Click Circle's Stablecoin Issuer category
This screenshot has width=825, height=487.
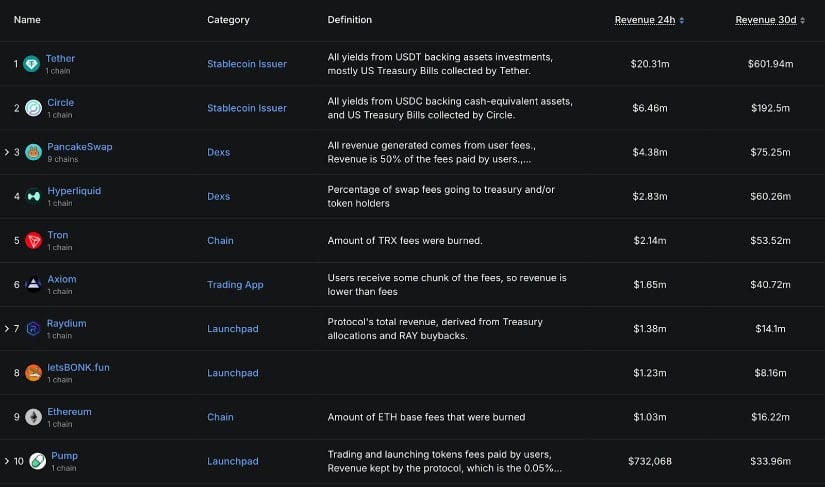coord(247,108)
